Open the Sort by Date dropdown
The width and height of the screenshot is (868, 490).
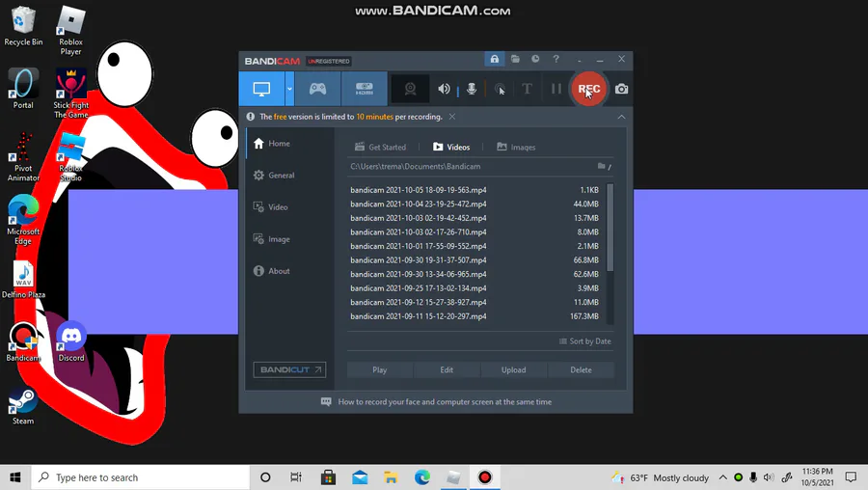(585, 341)
